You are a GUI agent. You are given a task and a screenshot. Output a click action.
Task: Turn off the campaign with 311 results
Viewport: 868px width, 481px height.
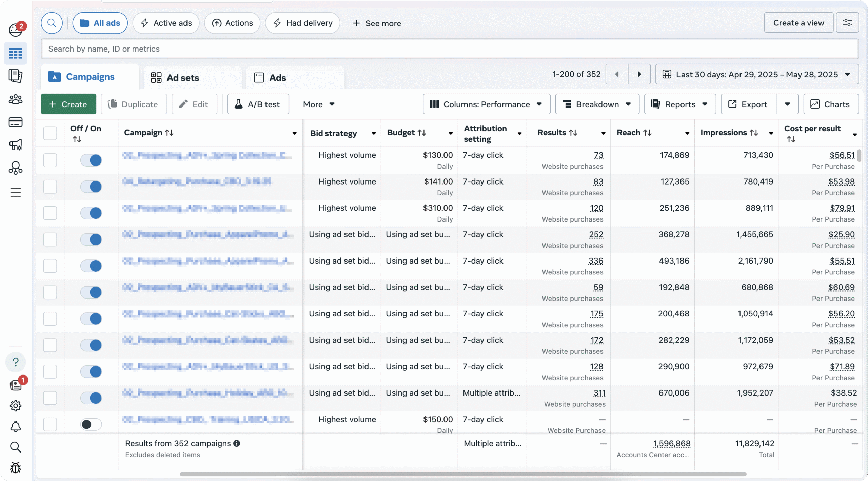91,398
